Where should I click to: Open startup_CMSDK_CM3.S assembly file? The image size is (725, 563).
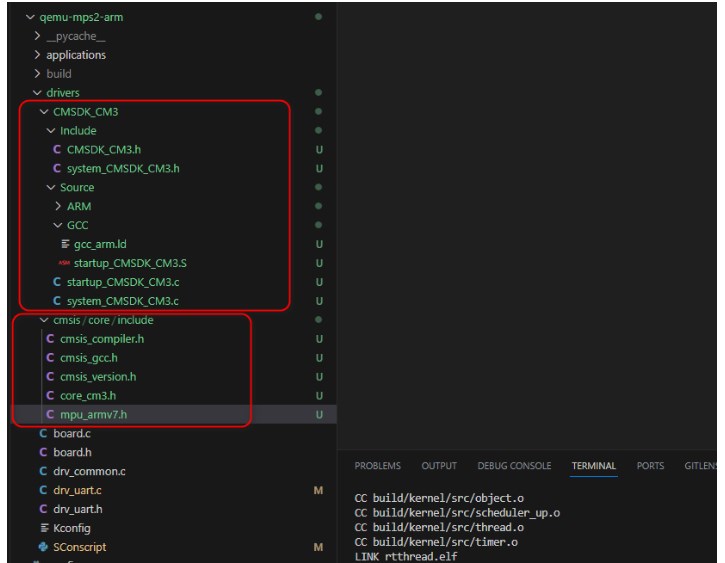[130, 263]
